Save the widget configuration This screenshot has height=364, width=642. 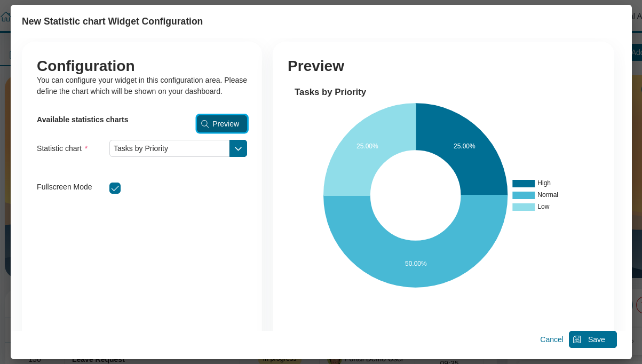tap(592, 339)
